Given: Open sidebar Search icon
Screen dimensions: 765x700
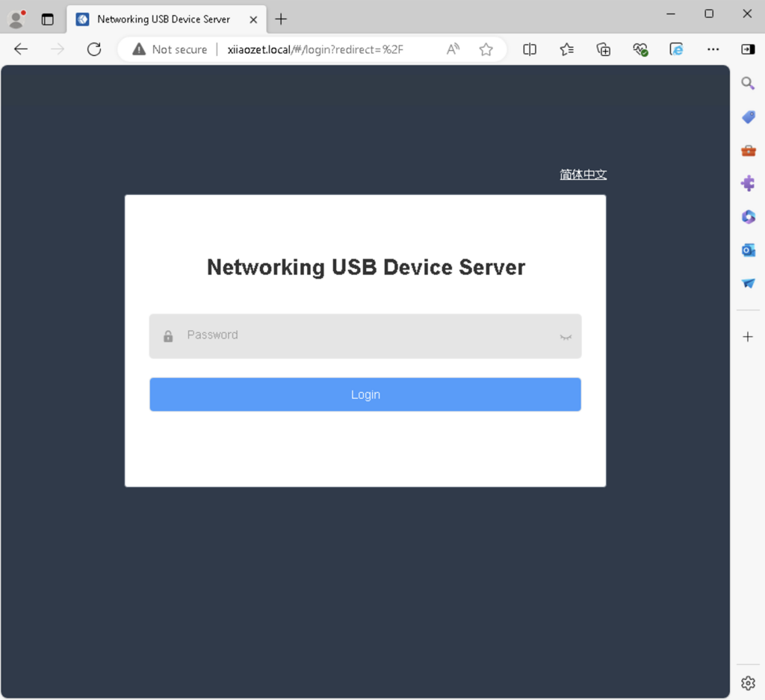Looking at the screenshot, I should click(748, 84).
